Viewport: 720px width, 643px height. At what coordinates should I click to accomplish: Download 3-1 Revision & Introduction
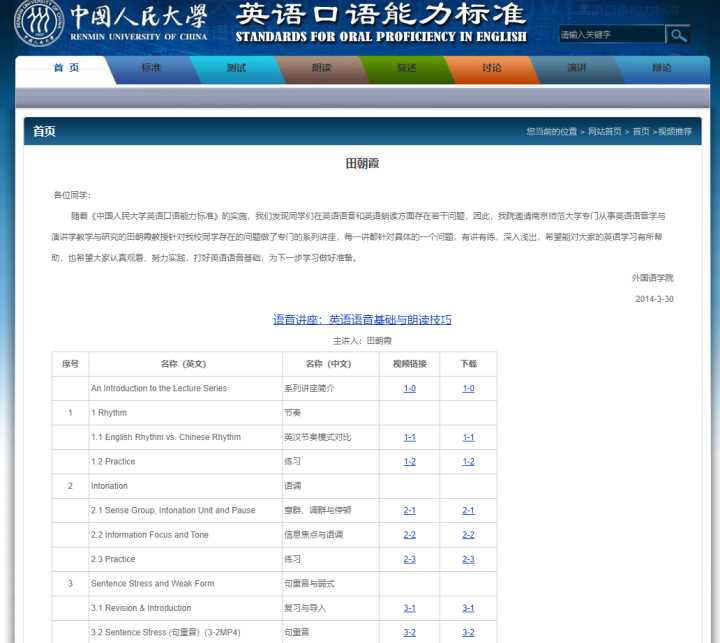click(x=468, y=608)
